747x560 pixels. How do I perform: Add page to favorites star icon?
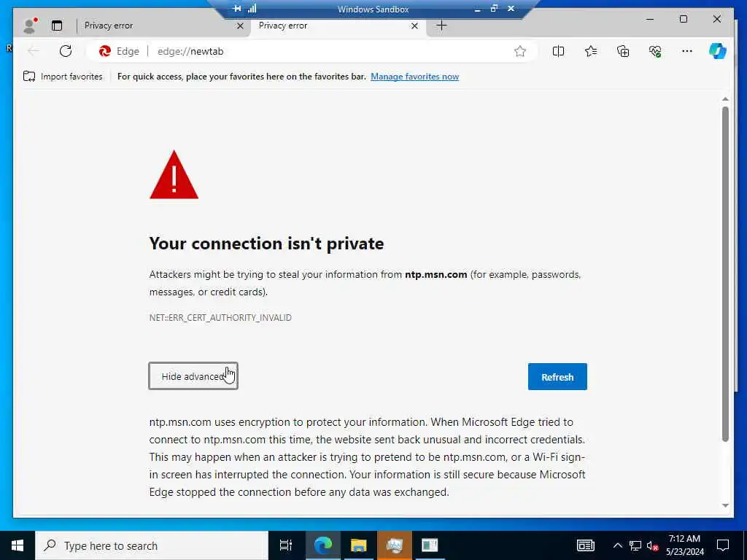519,51
